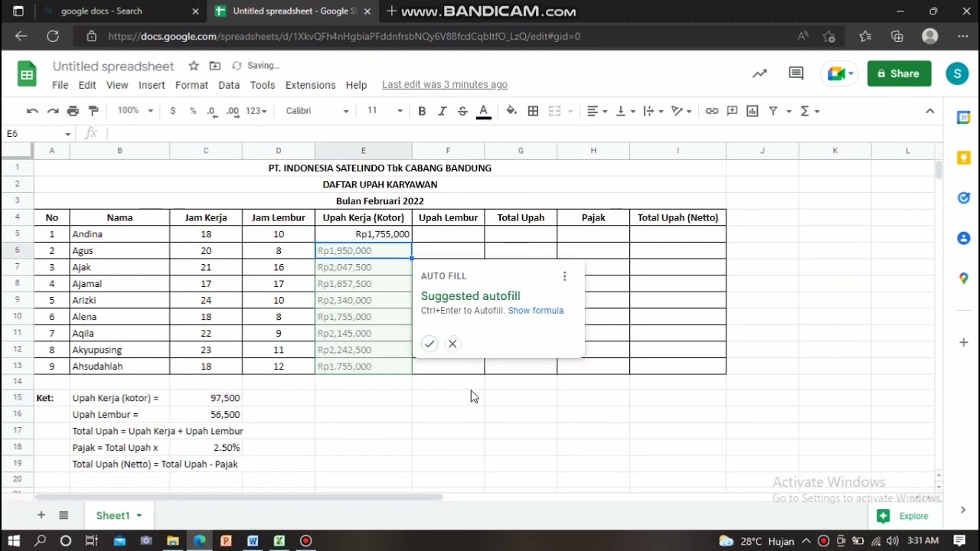Click the Add Sheet plus button
The image size is (980, 551).
41,515
